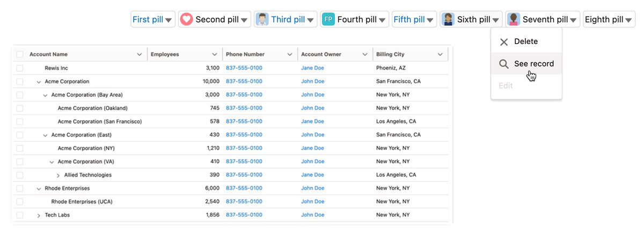This screenshot has height=233, width=644.
Task: Click phone number in Rhode Enterprises (UCA) row
Action: coord(244,202)
